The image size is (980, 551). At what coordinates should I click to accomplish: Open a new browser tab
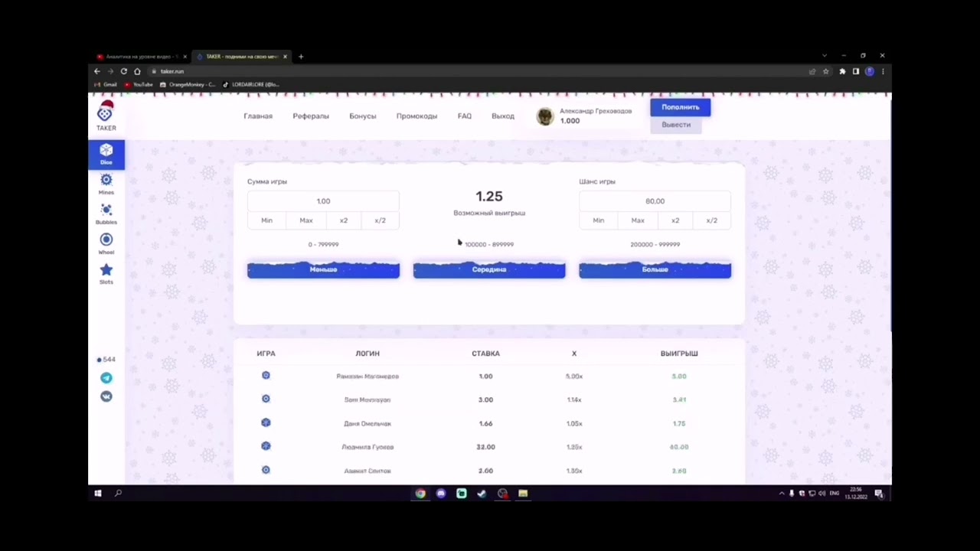[x=301, y=57]
